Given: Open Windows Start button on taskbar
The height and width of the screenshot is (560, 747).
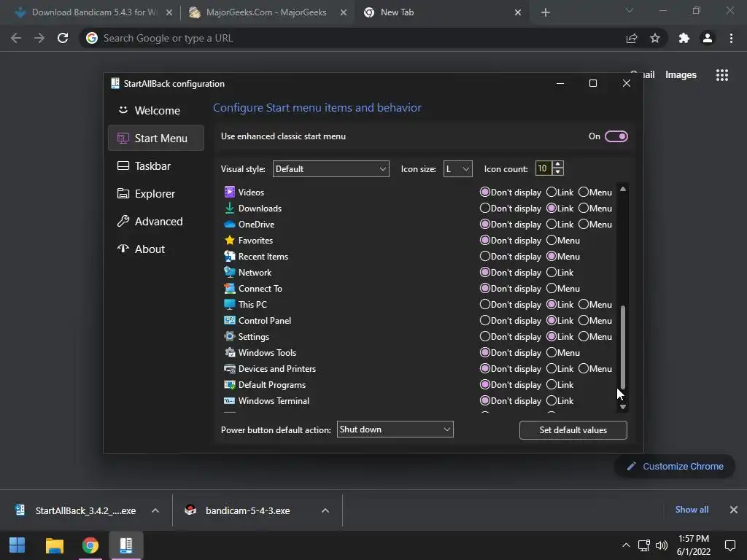Looking at the screenshot, I should pyautogui.click(x=18, y=545).
